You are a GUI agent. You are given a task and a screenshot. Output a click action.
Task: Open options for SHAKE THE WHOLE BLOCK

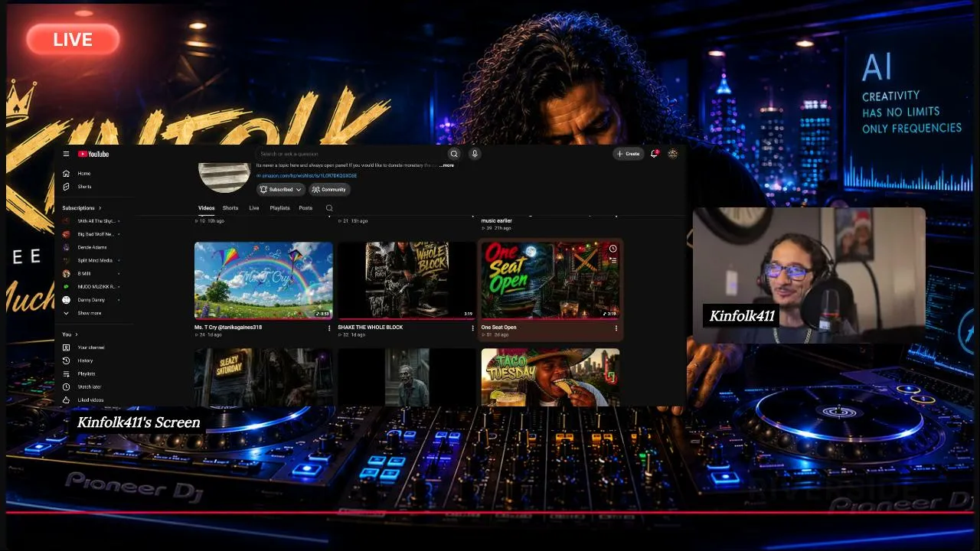coord(472,328)
